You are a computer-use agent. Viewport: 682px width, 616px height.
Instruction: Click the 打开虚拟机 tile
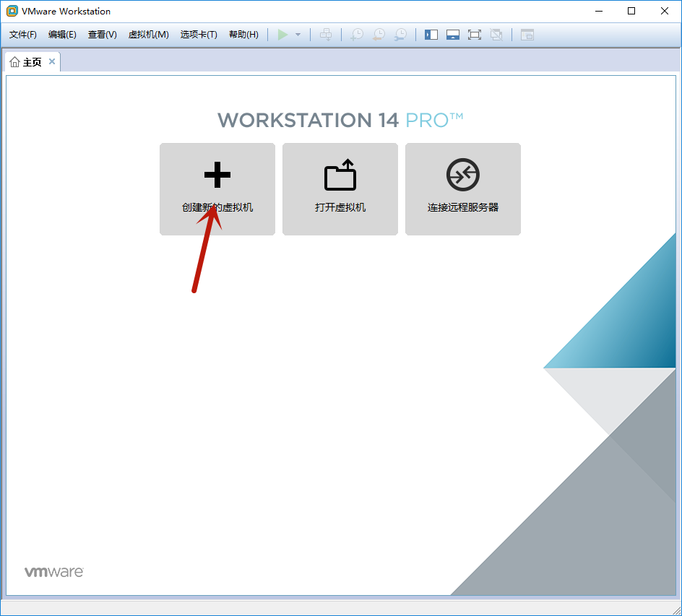coord(340,189)
